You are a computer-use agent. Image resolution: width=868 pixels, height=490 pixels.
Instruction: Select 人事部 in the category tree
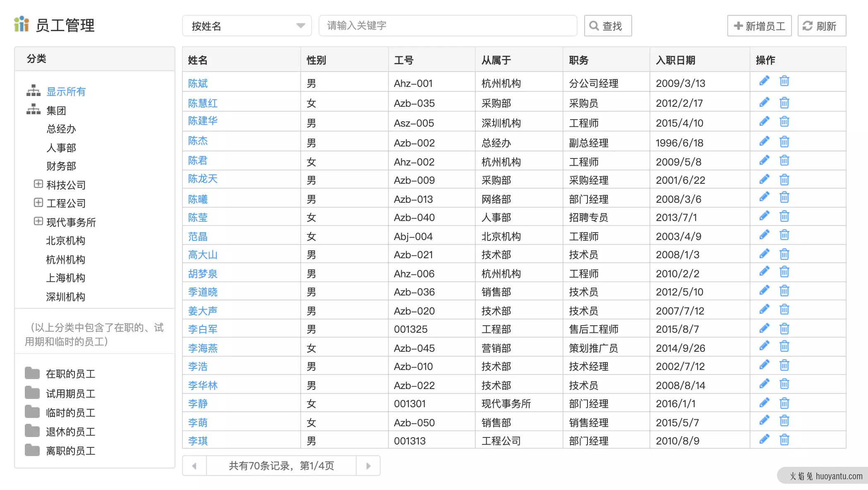point(61,148)
